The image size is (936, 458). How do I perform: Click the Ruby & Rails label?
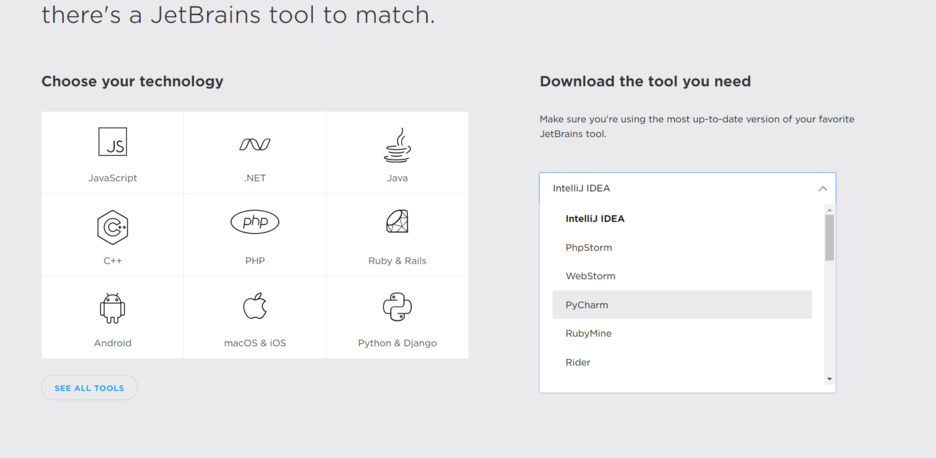click(397, 260)
